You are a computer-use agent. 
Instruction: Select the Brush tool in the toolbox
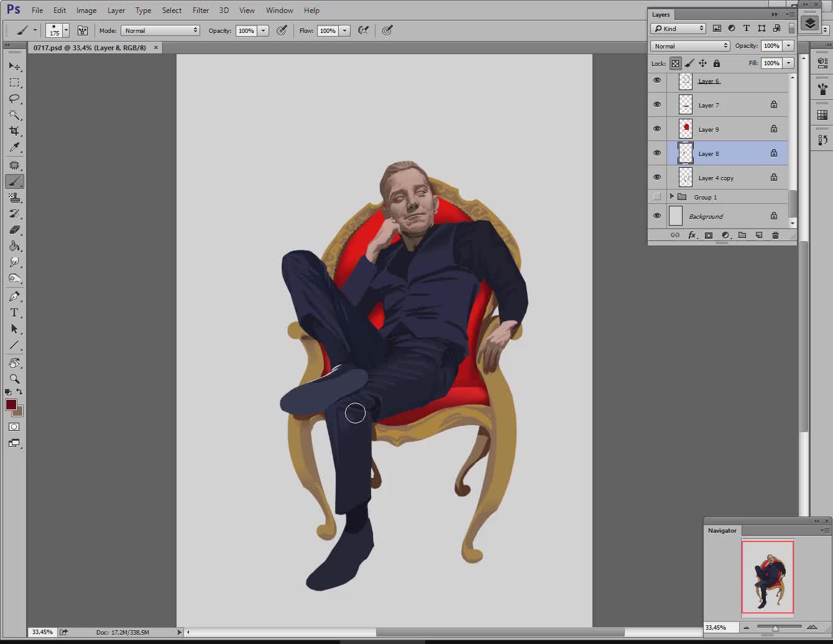coord(14,182)
